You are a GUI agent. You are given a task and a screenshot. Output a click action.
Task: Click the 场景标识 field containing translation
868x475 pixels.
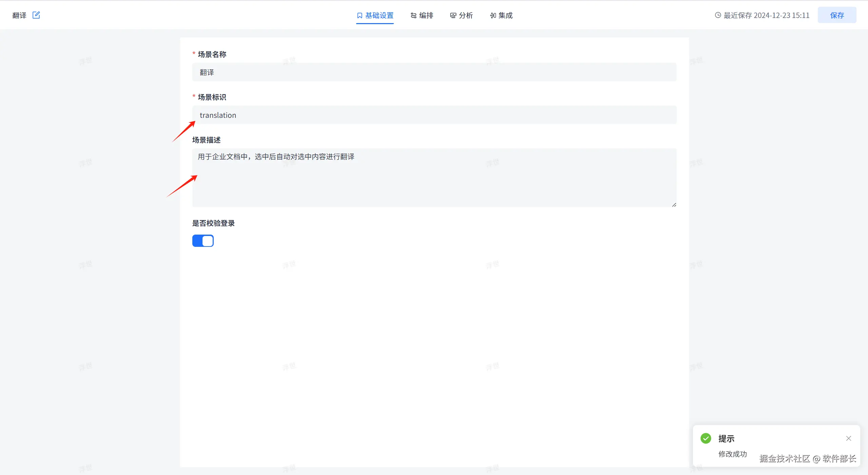coord(434,115)
